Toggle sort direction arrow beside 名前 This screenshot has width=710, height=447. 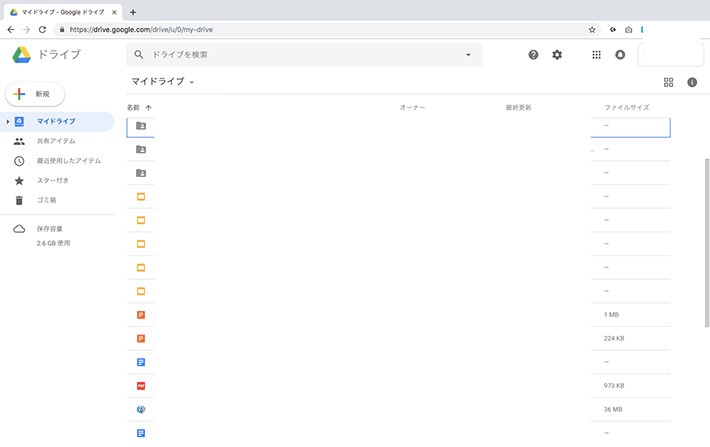click(x=148, y=108)
